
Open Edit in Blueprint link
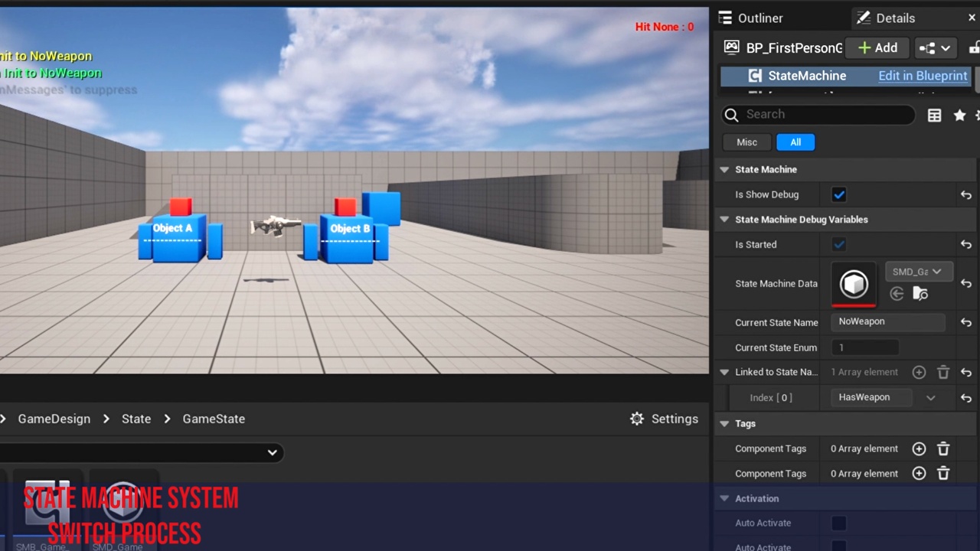[x=923, y=76]
